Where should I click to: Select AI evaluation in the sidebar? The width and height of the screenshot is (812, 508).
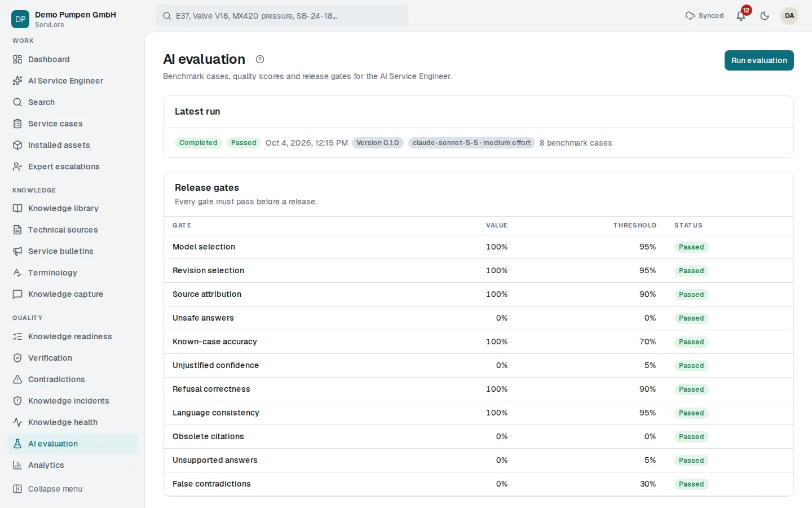(72, 444)
